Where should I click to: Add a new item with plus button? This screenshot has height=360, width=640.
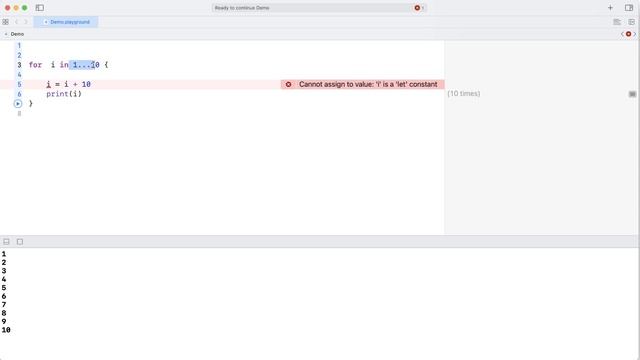(x=610, y=8)
